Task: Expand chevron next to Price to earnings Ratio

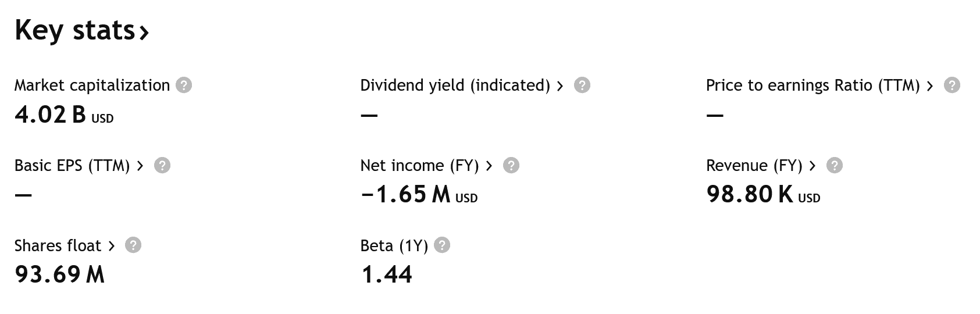Action: pyautogui.click(x=930, y=86)
